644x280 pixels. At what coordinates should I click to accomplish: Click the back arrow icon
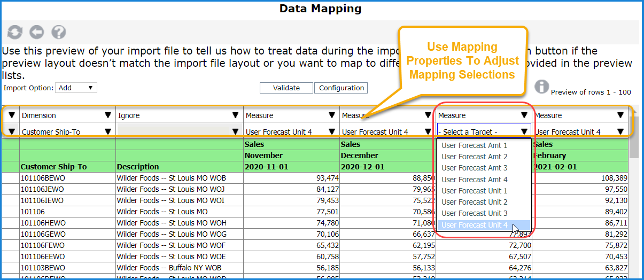(36, 33)
